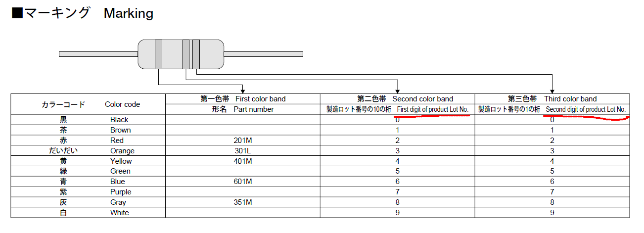Select the "Green" color name
The width and height of the screenshot is (644, 233).
click(121, 171)
